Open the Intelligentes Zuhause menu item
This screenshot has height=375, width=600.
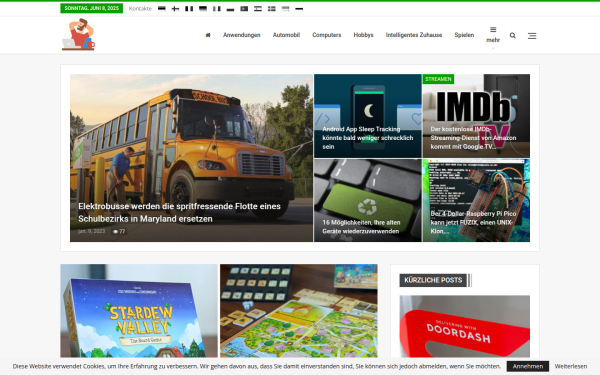pyautogui.click(x=414, y=35)
